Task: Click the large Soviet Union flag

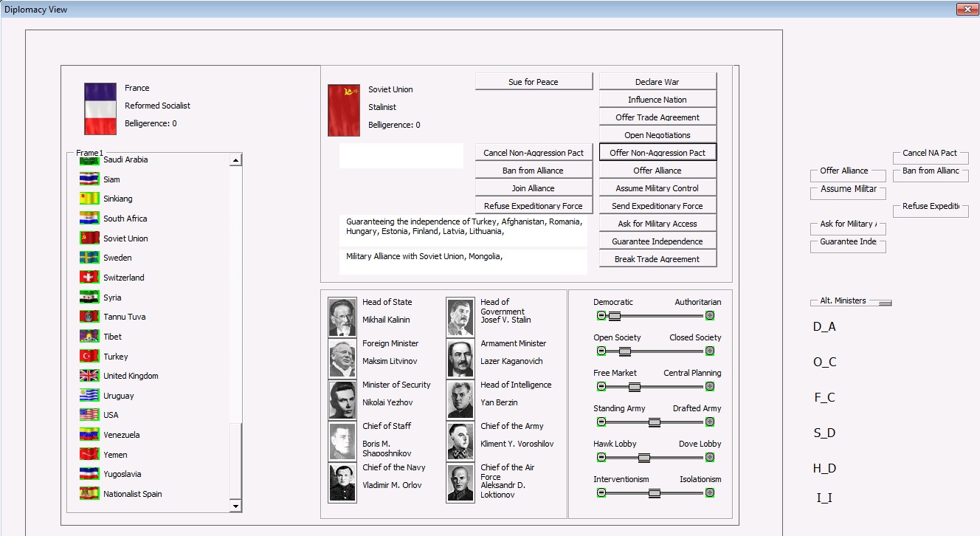Action: coord(344,111)
